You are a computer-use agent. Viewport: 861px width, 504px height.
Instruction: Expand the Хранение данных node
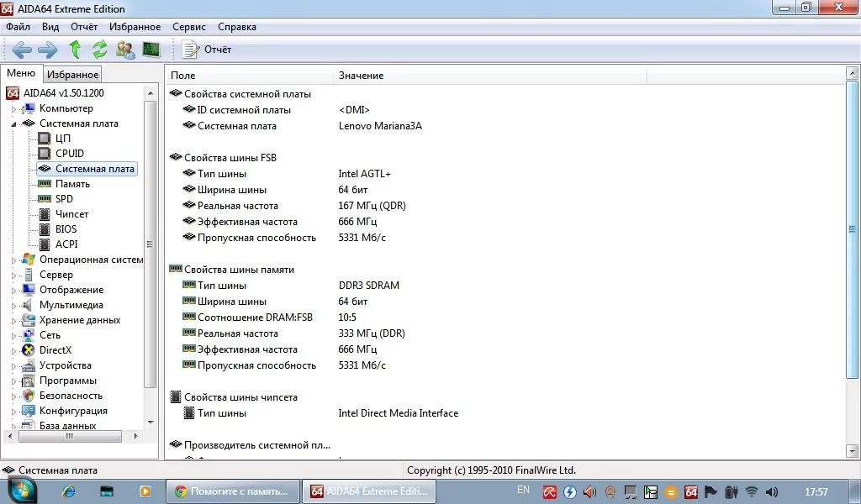pos(13,321)
